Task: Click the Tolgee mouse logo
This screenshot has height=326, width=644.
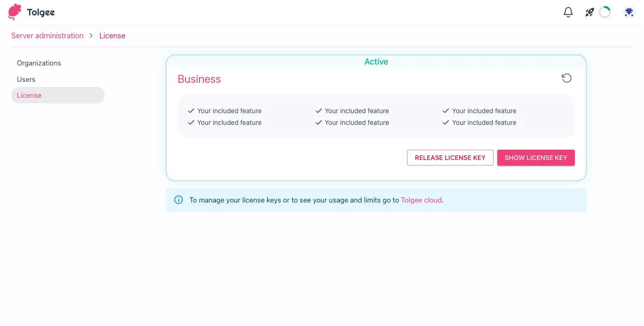Action: point(14,12)
